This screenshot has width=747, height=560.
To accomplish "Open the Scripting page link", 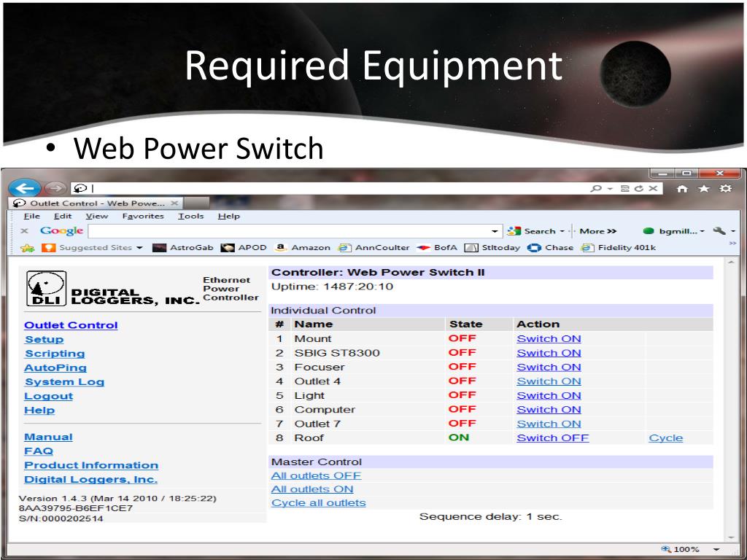I will click(x=55, y=354).
